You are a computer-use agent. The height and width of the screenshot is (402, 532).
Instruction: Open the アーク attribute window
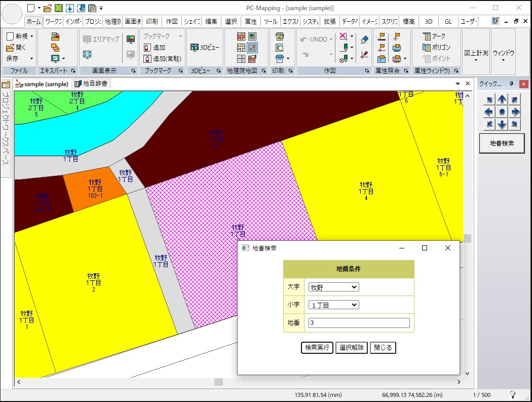point(434,36)
